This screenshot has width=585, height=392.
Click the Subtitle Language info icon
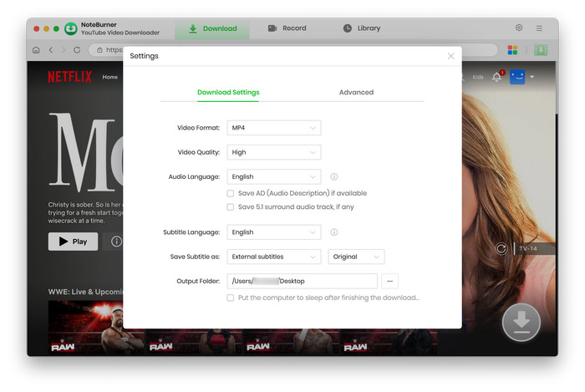tap(334, 232)
